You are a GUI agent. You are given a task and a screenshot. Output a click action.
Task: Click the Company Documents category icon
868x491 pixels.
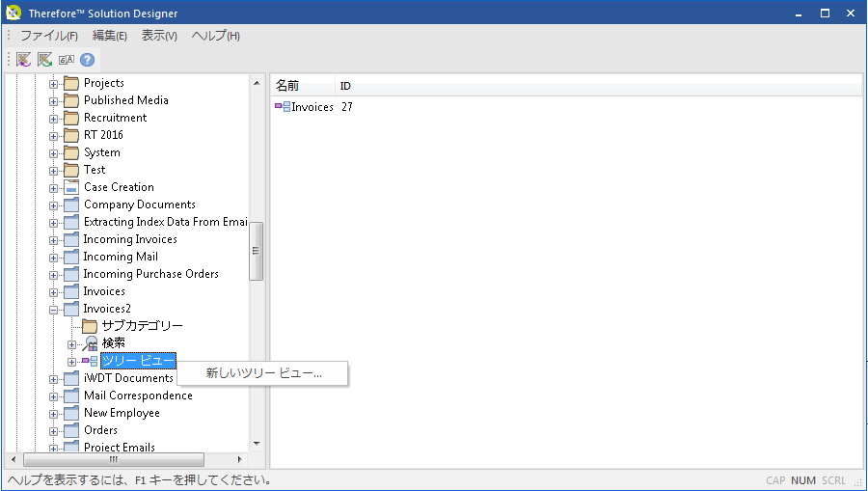coord(70,205)
